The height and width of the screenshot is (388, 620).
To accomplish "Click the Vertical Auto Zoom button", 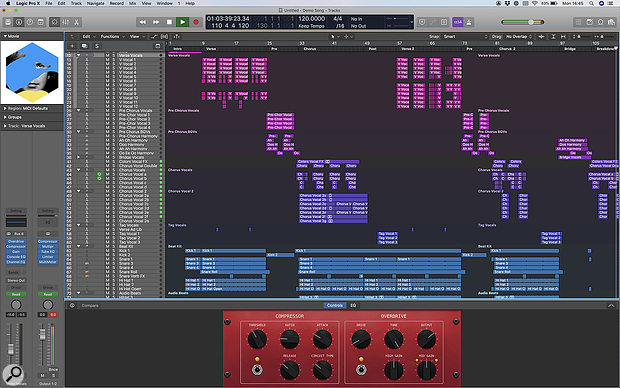I will tap(553, 36).
